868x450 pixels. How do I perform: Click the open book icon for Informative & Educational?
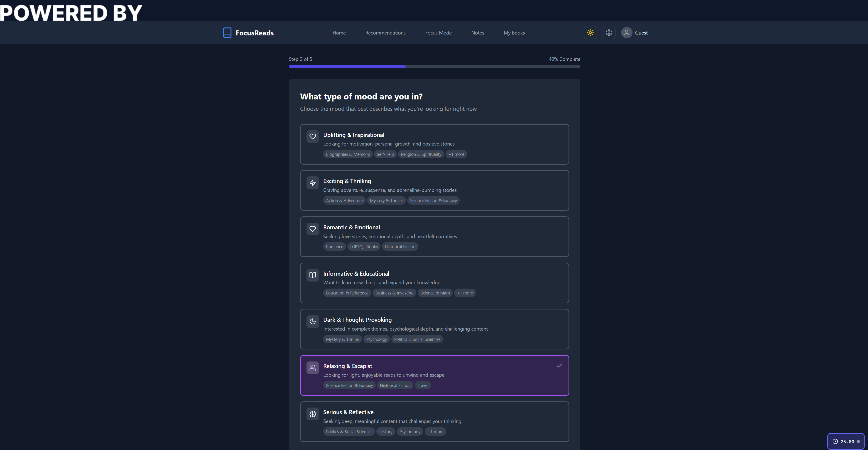tap(312, 275)
